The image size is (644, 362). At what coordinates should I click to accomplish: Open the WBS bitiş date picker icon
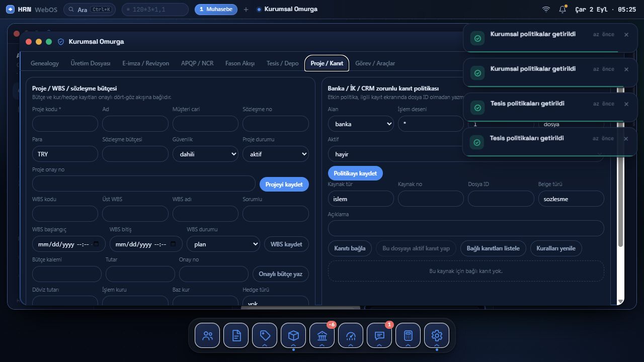click(x=174, y=244)
